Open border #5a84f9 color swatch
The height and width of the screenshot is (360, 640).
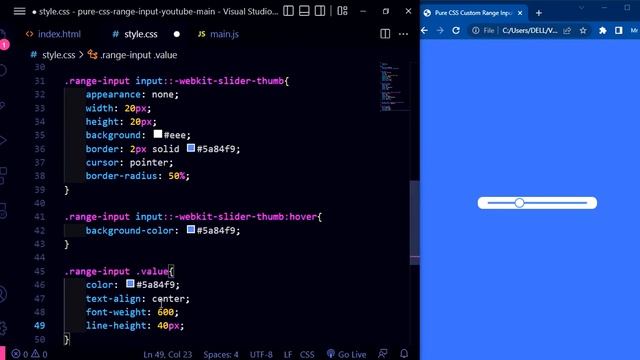191,148
